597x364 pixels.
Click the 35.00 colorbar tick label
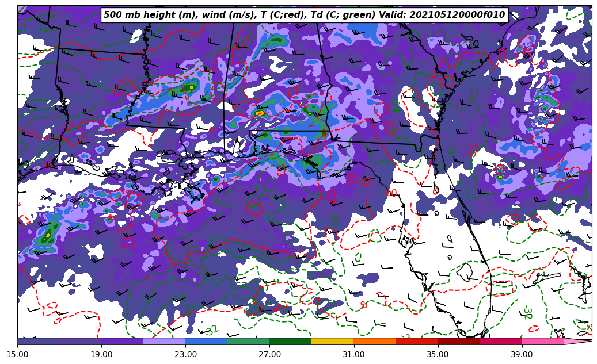point(438,354)
